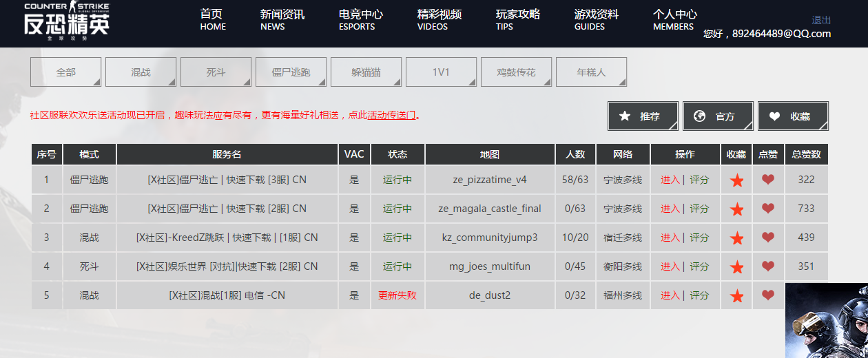Click the soldier image thumbnail
Viewport: 868px width, 358px height.
tap(827, 321)
